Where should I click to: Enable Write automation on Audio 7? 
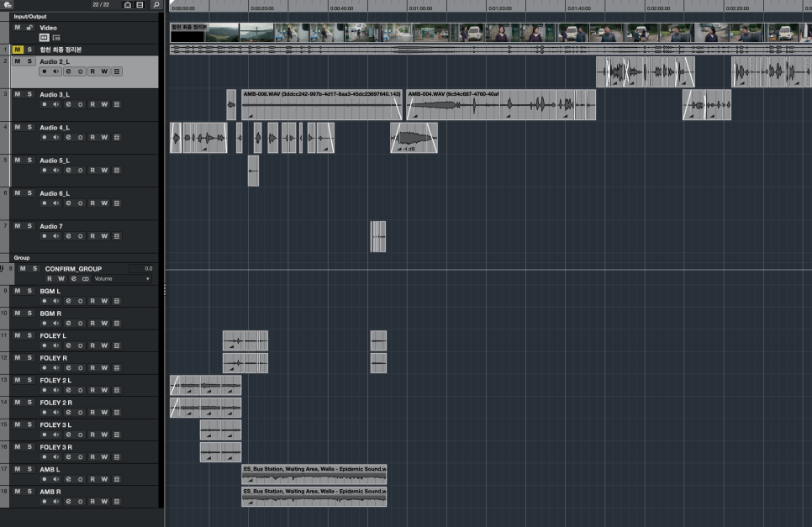(x=104, y=236)
